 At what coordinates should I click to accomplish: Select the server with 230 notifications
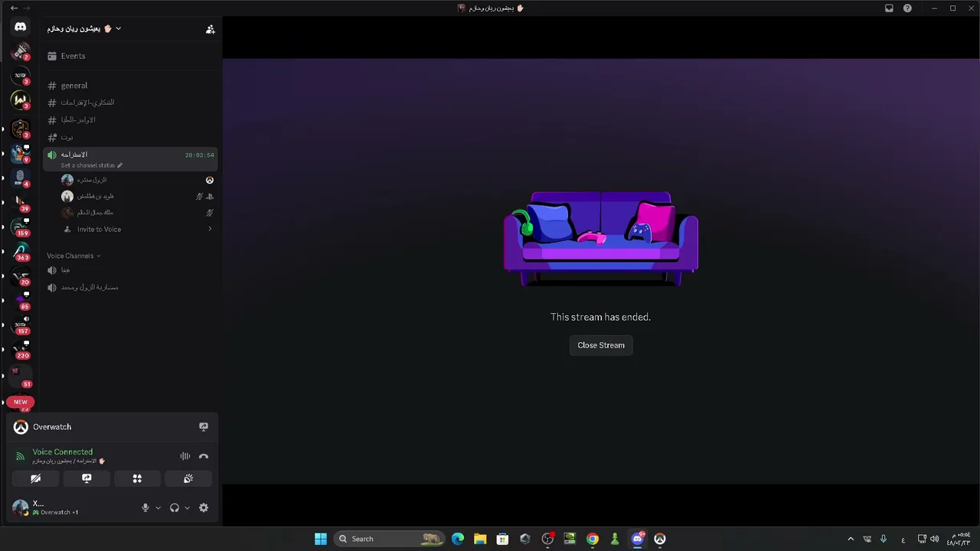click(21, 349)
